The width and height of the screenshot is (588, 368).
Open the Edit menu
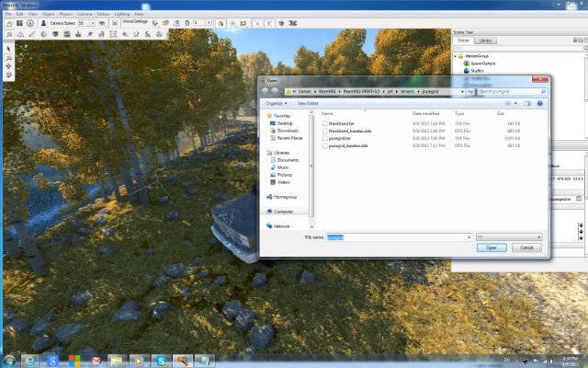20,14
